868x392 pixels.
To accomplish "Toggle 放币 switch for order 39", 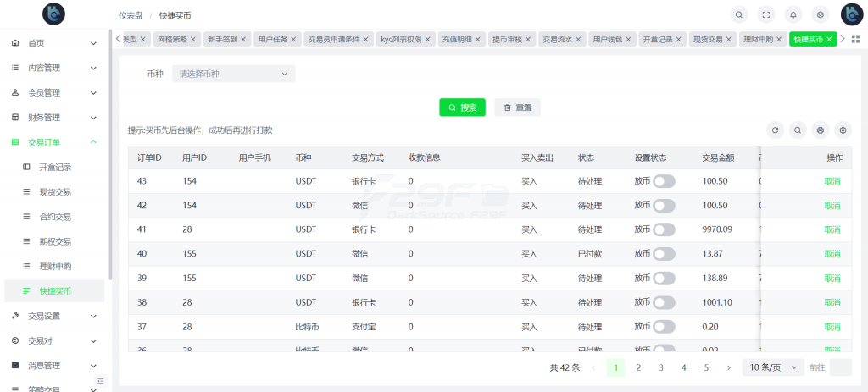I will point(664,278).
